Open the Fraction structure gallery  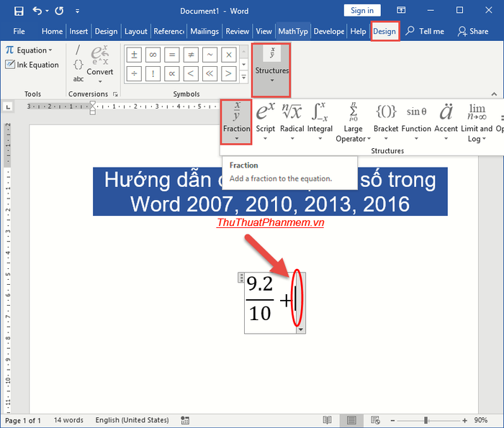tap(236, 122)
